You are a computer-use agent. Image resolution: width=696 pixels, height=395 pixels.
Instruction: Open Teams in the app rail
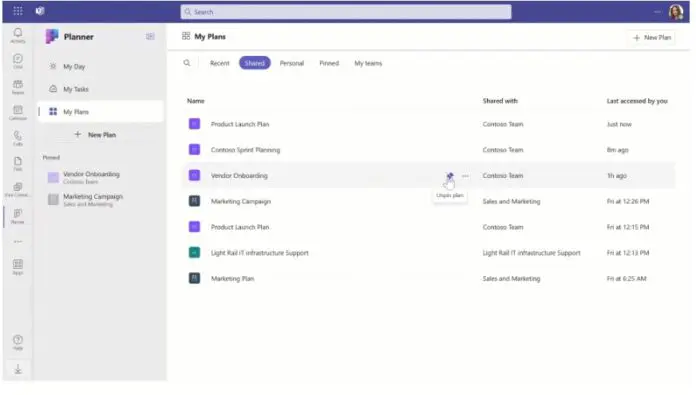(x=18, y=87)
